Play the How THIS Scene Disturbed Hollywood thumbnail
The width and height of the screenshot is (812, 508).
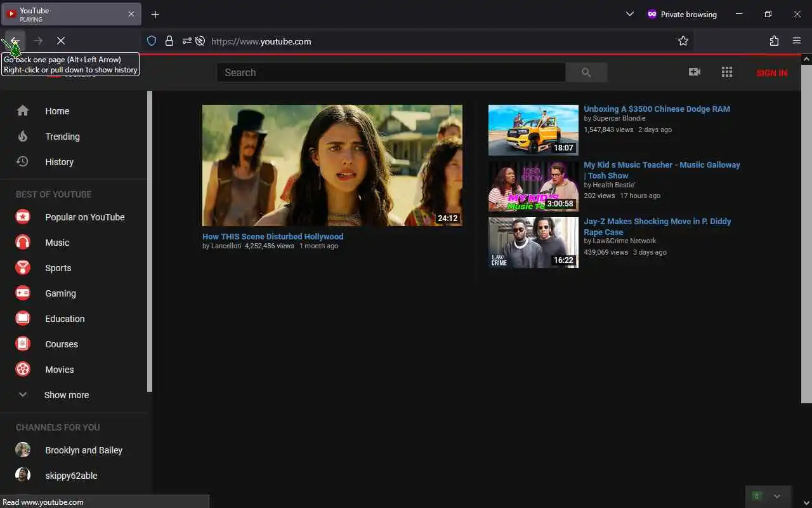[332, 165]
